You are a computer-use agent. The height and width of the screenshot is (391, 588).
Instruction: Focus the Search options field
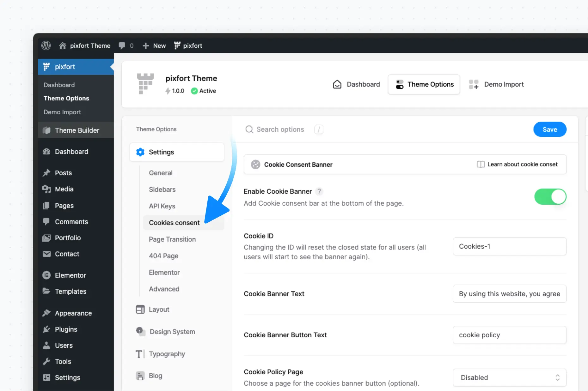[280, 129]
